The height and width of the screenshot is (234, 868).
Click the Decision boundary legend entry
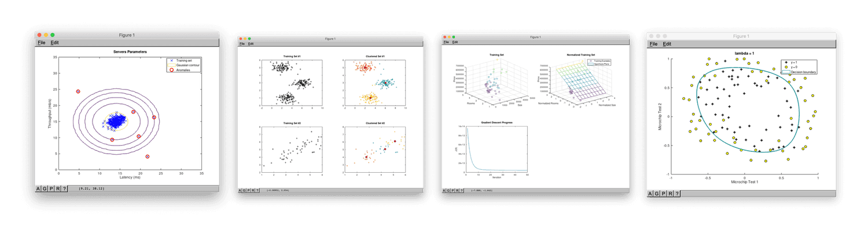click(x=799, y=72)
